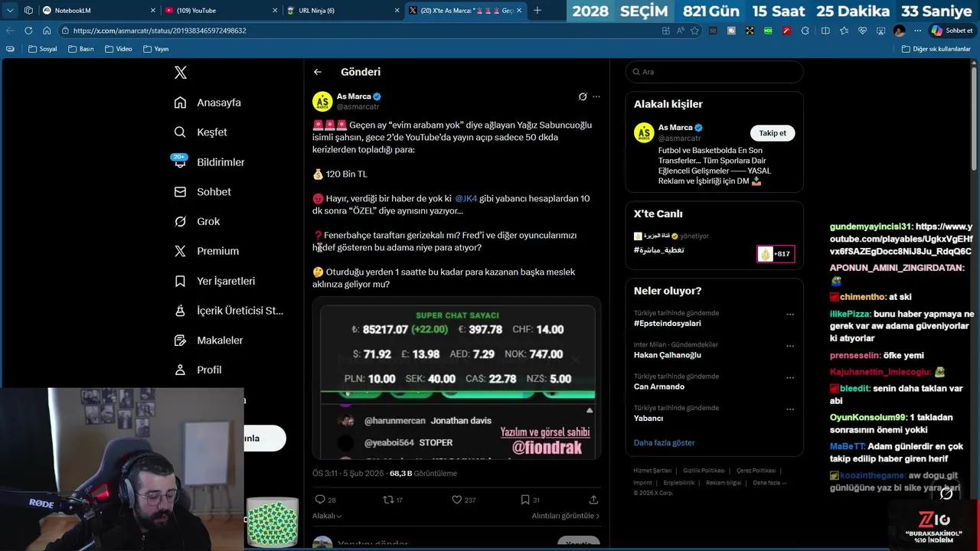The width and height of the screenshot is (980, 551).
Task: Repost the tweet showing 17 reposts
Action: pos(393,500)
